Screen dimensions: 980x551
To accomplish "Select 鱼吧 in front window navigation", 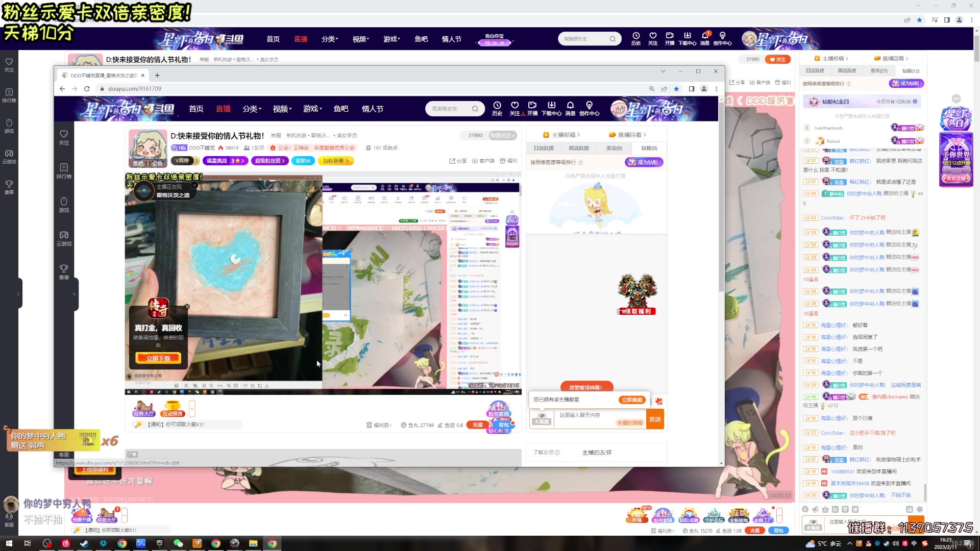I will pos(341,109).
